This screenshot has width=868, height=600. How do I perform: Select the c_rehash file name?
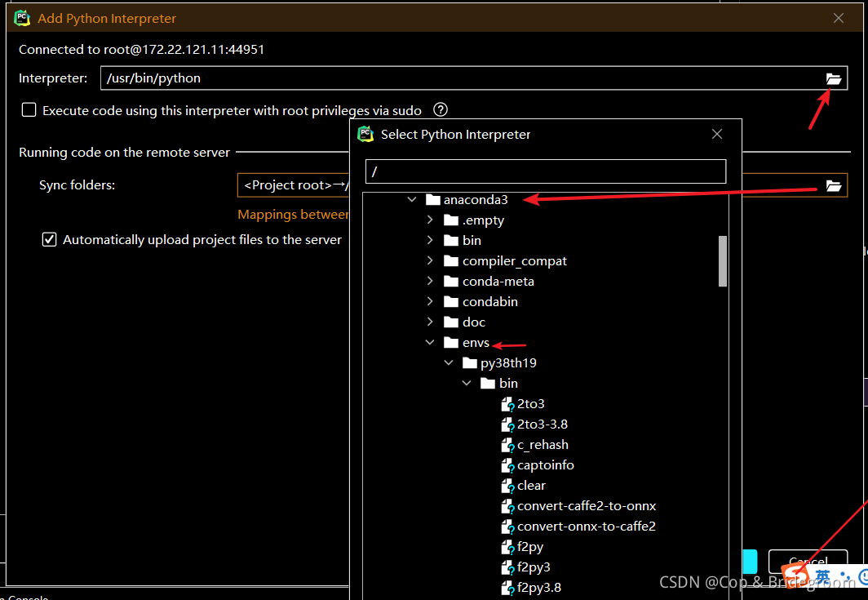(542, 445)
